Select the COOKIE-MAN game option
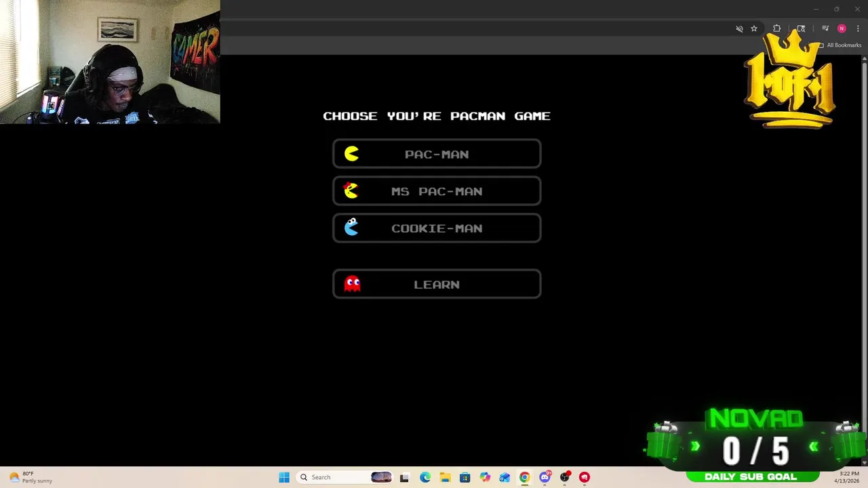The width and height of the screenshot is (868, 488). [x=437, y=228]
